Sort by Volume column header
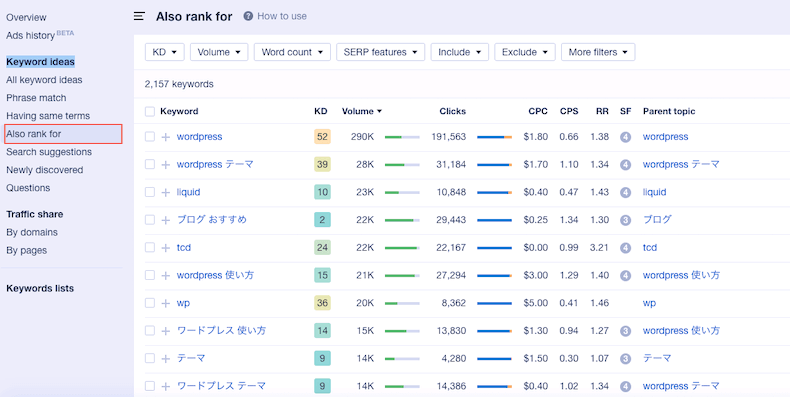The width and height of the screenshot is (790, 397). [x=362, y=111]
